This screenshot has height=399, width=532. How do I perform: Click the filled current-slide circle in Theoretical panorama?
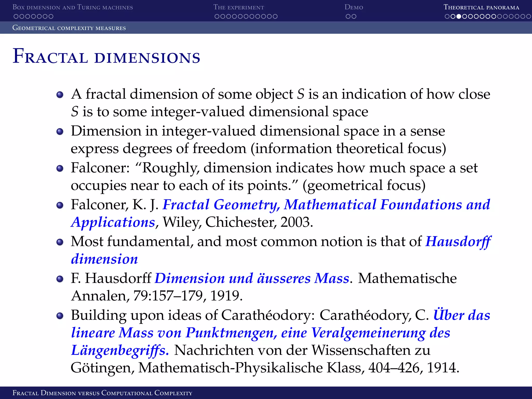point(459,16)
